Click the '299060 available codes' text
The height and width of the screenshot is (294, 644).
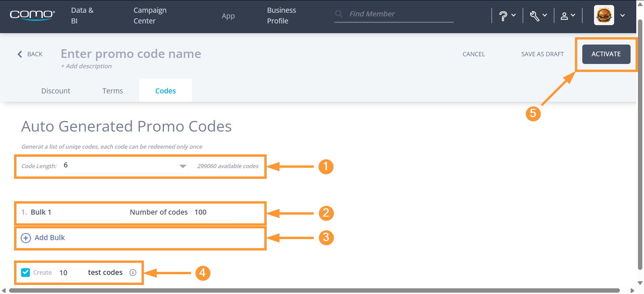[x=228, y=166]
